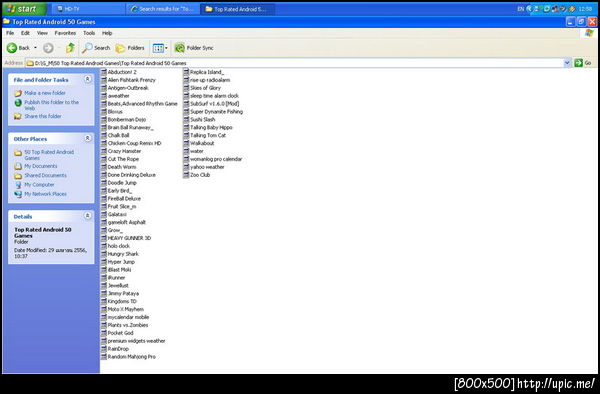Select the Random Mahjong Pro file icon
The height and width of the screenshot is (394, 600).
tap(104, 357)
